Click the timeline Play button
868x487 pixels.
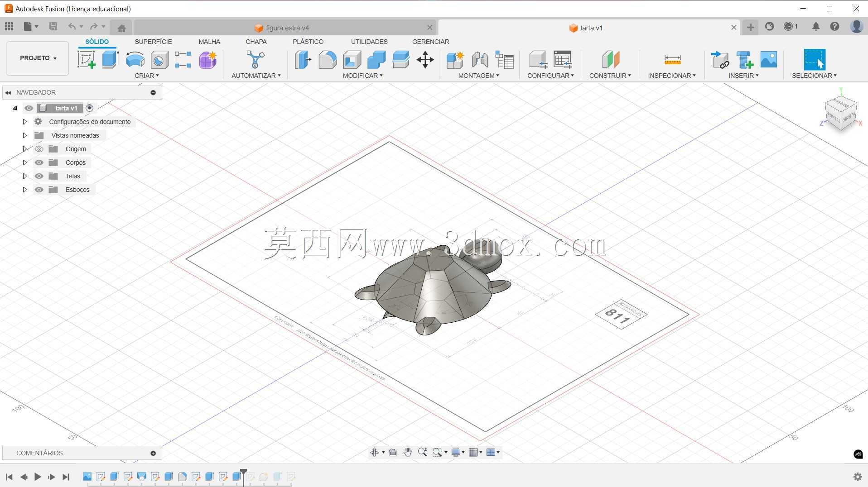click(38, 477)
